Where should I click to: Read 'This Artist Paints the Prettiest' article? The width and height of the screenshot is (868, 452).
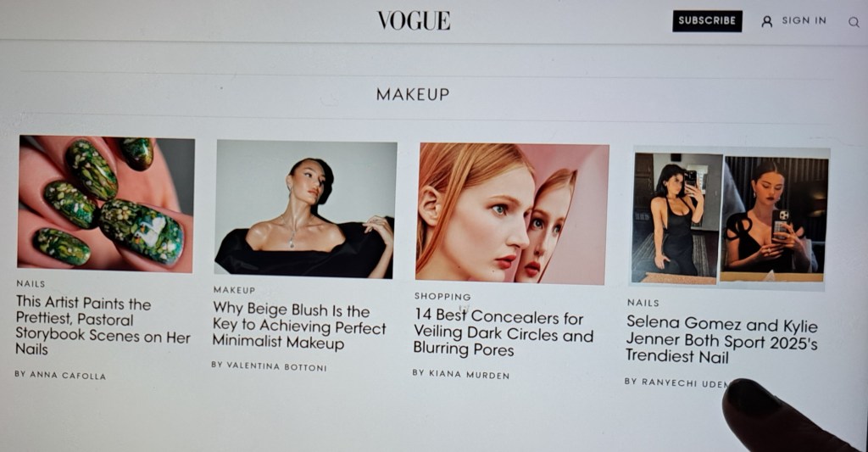(x=103, y=326)
